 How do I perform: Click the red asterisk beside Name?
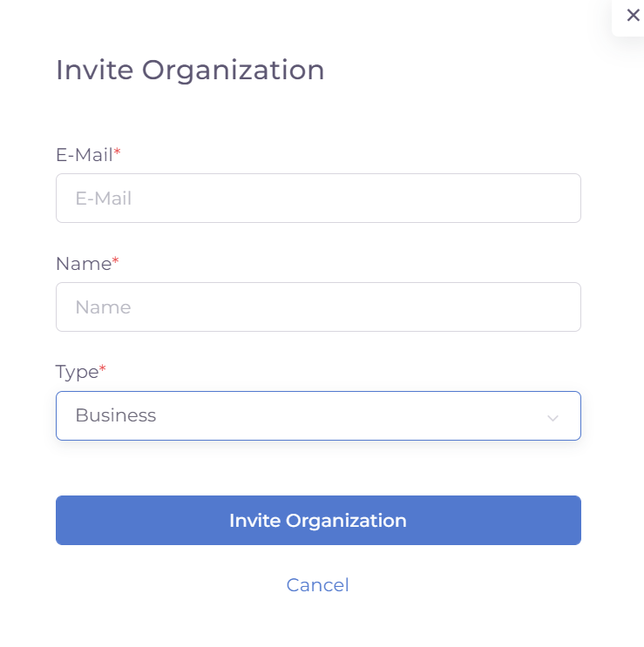[x=116, y=261]
